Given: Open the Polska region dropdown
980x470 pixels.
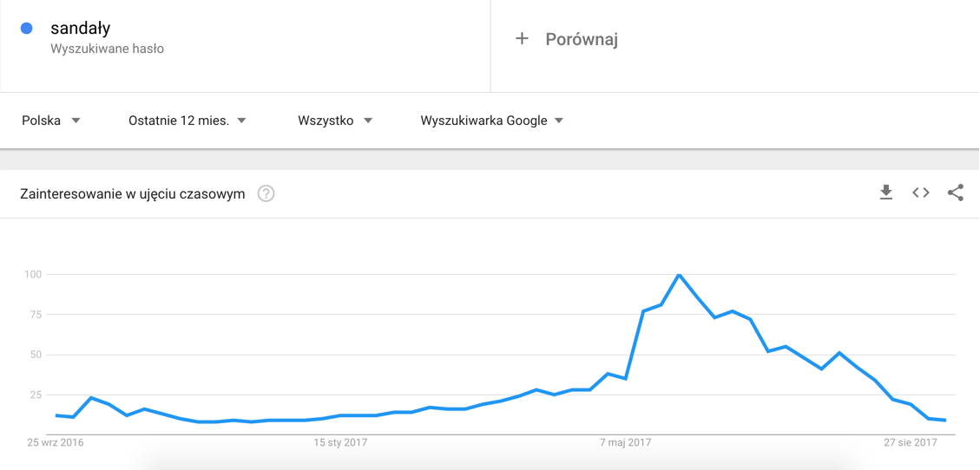Looking at the screenshot, I should point(51,121).
